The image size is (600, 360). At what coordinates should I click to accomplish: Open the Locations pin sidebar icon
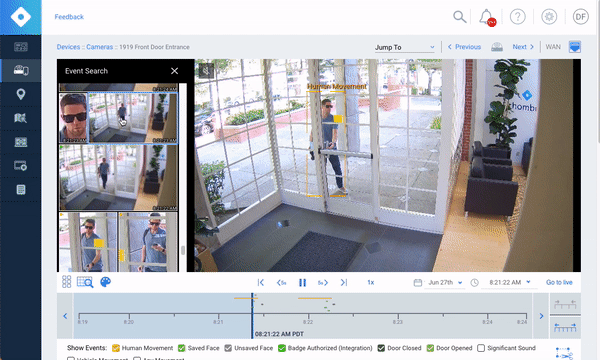(x=21, y=94)
